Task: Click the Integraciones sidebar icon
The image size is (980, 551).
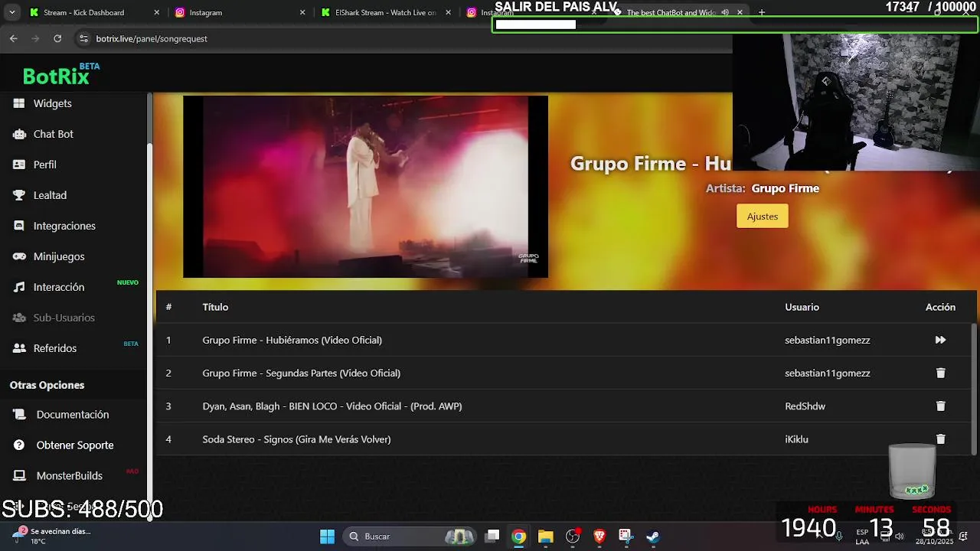Action: pyautogui.click(x=19, y=226)
